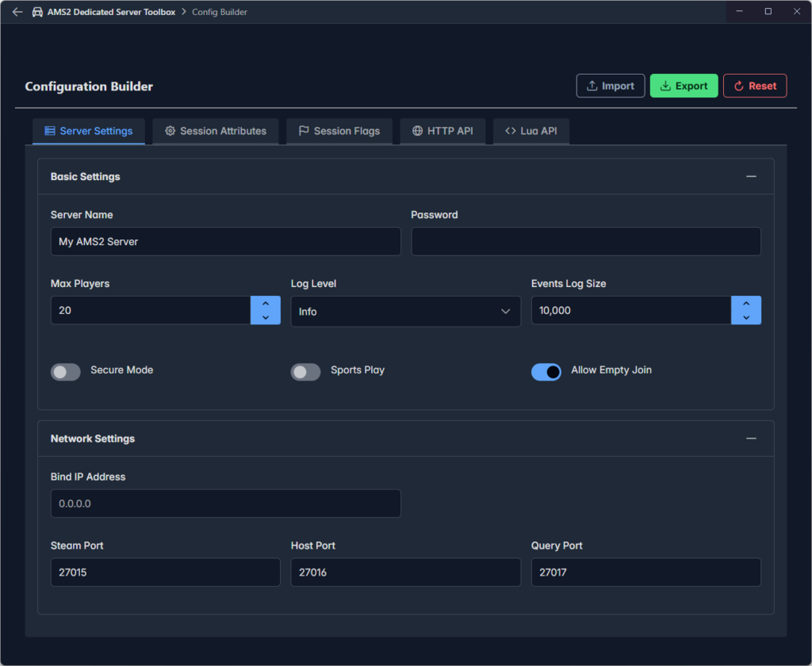Focus the Bind IP Address field
The width and height of the screenshot is (812, 666).
pos(225,503)
